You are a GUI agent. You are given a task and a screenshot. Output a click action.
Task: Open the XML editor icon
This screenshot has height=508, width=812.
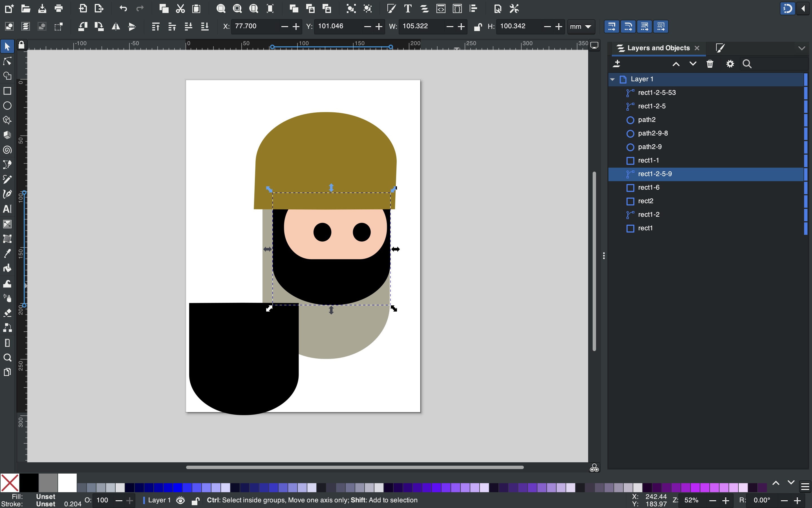click(x=441, y=9)
